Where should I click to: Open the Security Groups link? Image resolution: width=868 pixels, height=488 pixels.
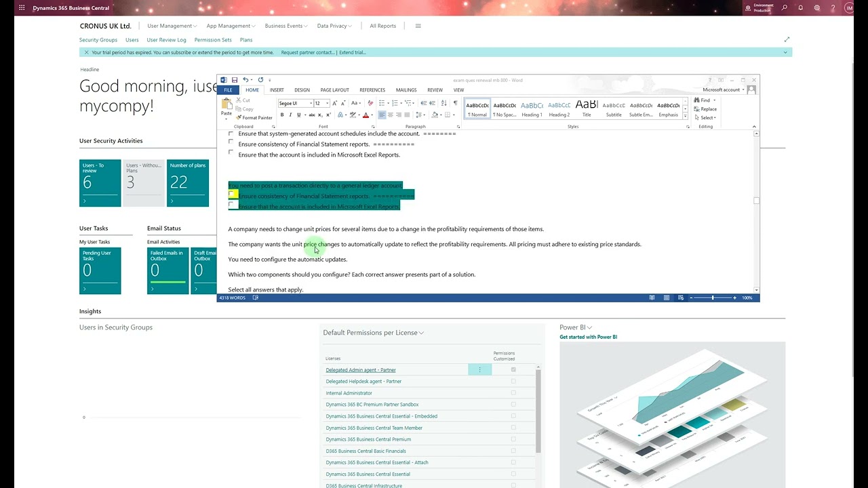[x=98, y=40]
